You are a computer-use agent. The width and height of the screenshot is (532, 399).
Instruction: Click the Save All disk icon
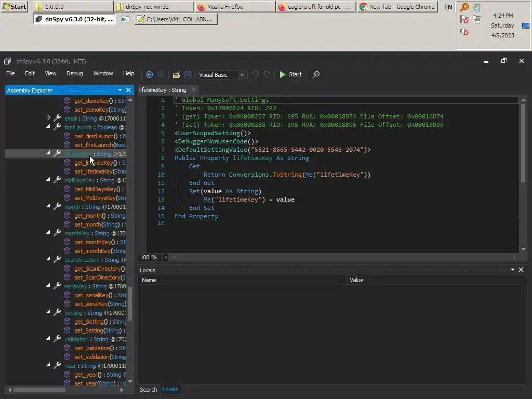tap(188, 75)
